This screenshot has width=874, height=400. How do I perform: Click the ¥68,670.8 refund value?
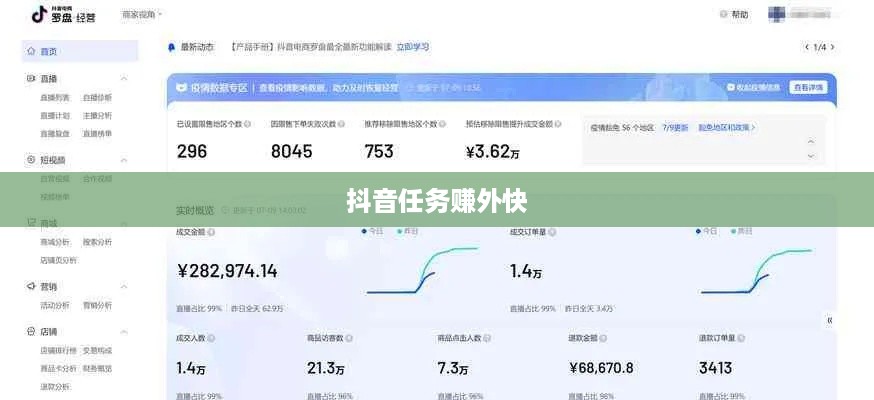tap(601, 368)
